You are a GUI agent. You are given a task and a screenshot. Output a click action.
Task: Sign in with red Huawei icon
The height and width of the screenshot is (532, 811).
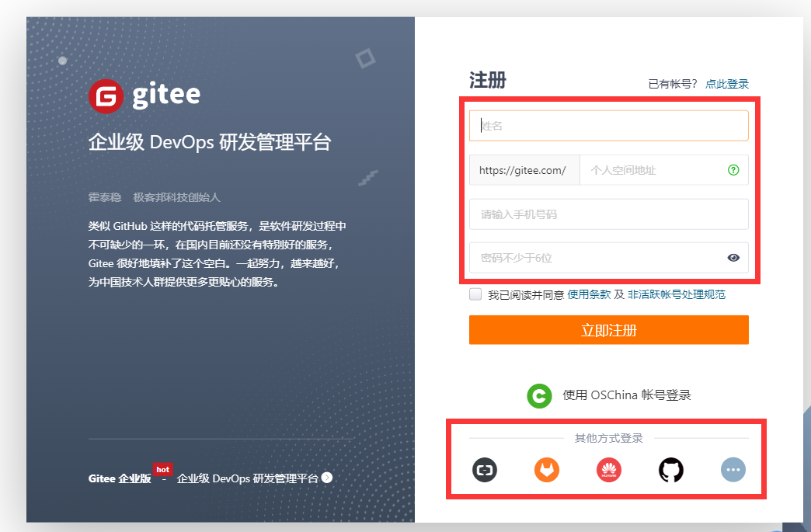coord(609,470)
